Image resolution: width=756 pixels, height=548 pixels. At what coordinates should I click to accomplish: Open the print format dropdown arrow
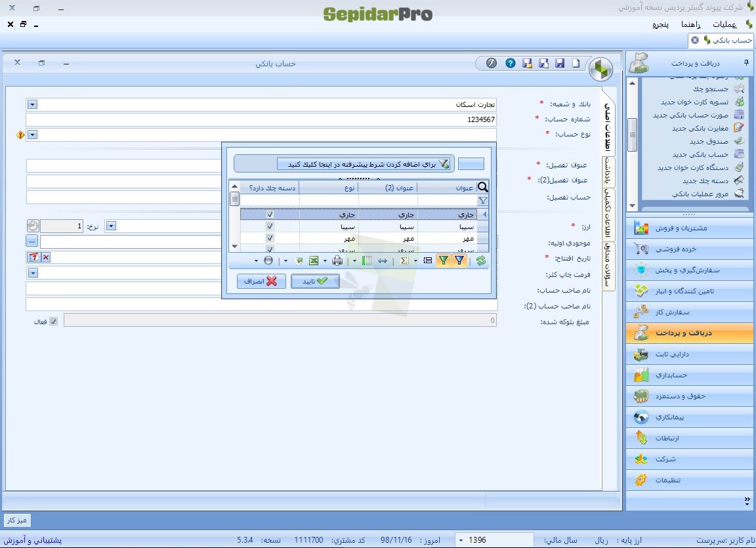[33, 273]
